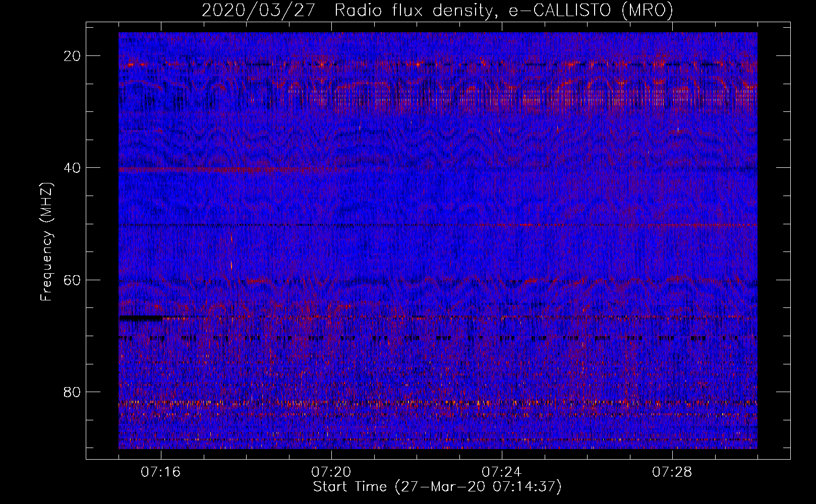Click the 07:24 time tick label

coord(502,472)
